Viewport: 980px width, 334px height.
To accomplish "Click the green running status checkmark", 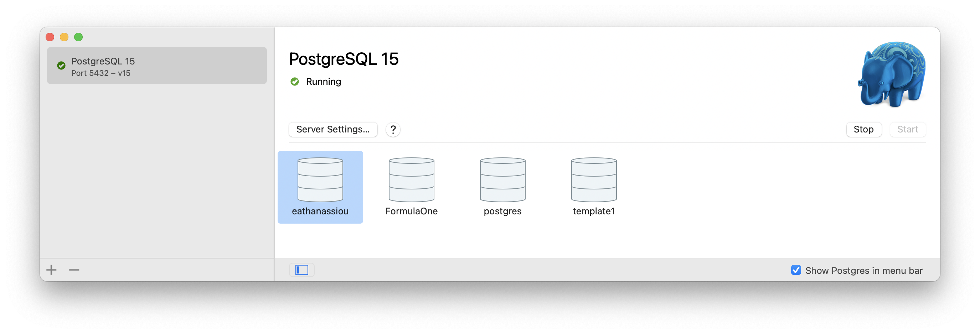I will 295,81.
